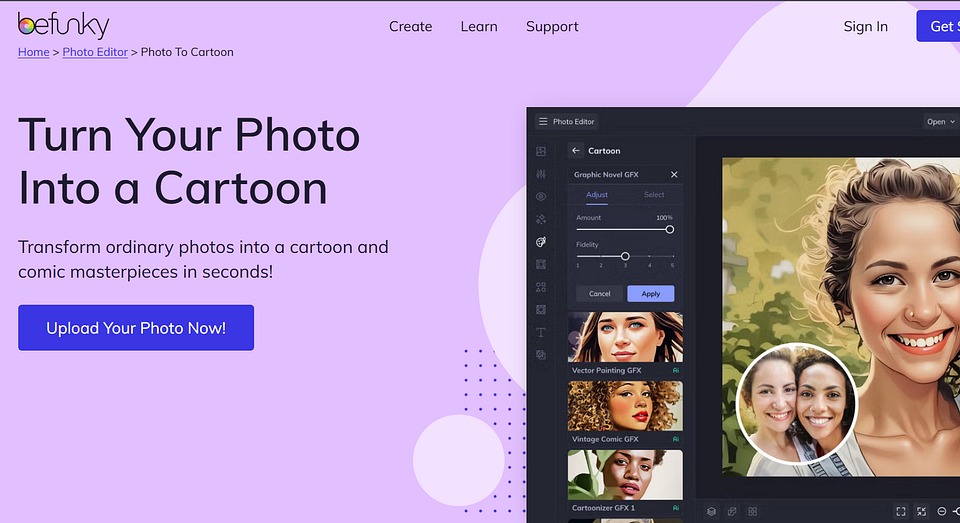Open the Overlays sidebar icon
960x523 pixels.
pos(541,310)
